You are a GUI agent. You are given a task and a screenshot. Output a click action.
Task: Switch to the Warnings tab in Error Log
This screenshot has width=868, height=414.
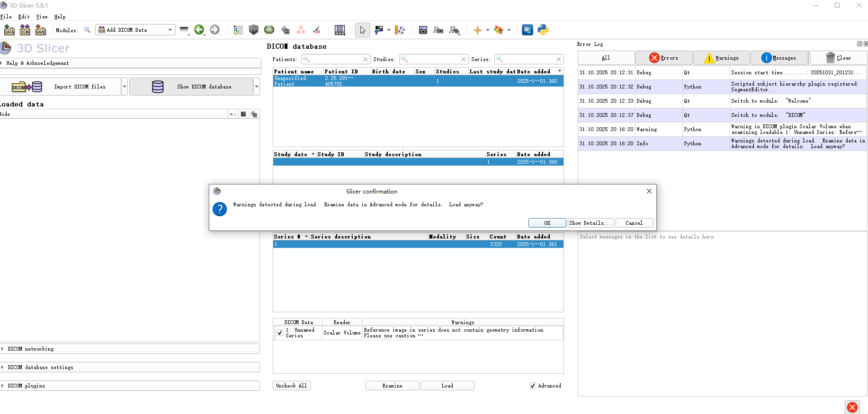tap(722, 58)
